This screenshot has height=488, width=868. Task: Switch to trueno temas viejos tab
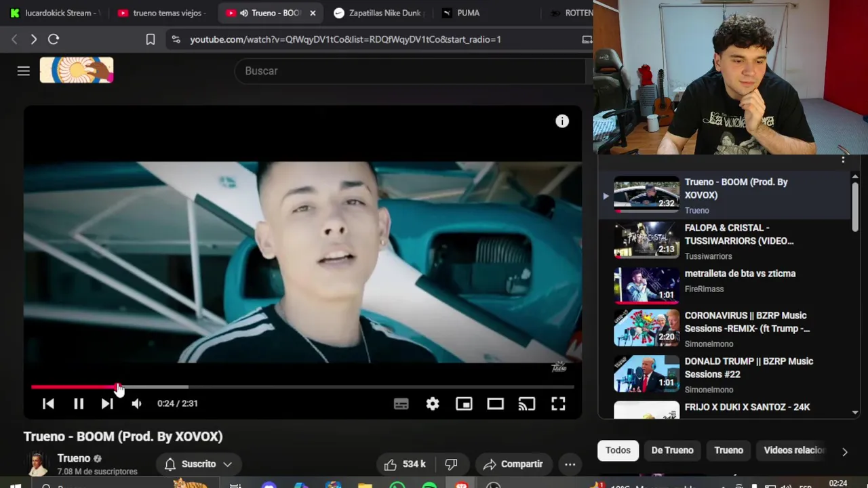tap(162, 13)
